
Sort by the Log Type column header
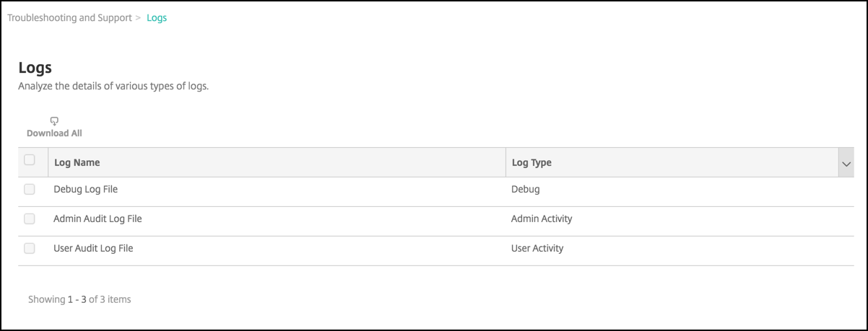point(531,163)
